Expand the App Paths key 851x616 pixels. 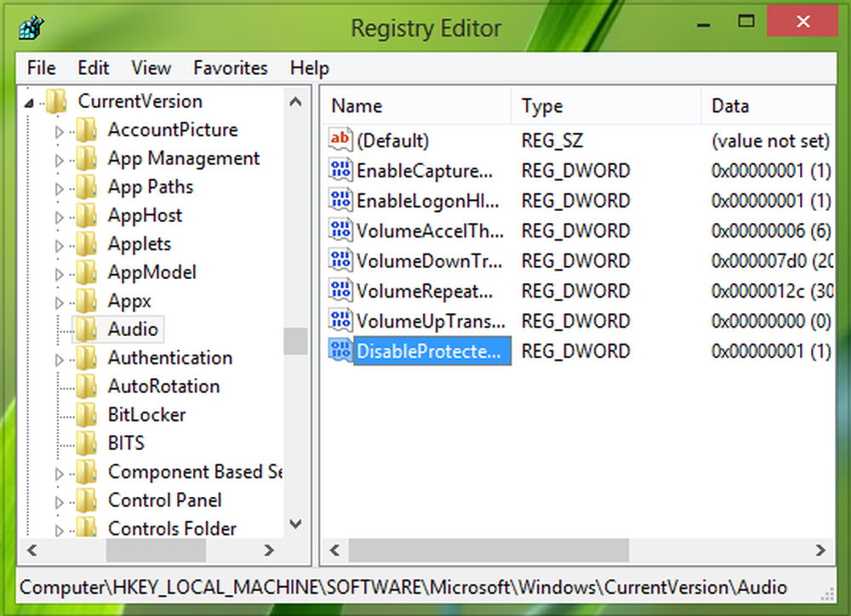tap(59, 188)
